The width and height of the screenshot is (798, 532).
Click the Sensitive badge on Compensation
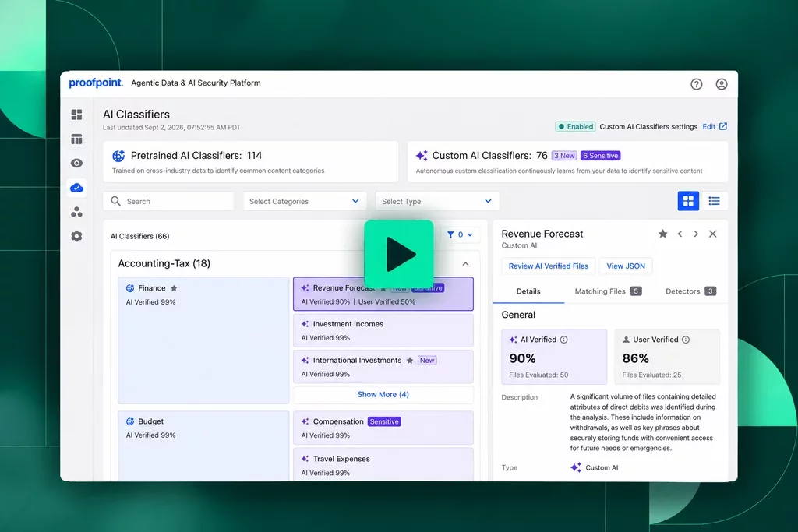coord(384,421)
